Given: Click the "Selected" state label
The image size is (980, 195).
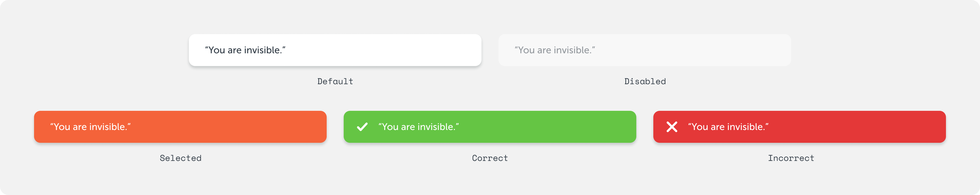Looking at the screenshot, I should point(180,158).
